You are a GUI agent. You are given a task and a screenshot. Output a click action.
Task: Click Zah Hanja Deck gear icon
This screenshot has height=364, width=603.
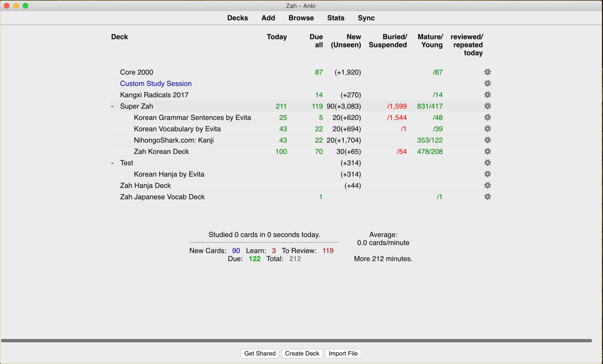tap(487, 185)
